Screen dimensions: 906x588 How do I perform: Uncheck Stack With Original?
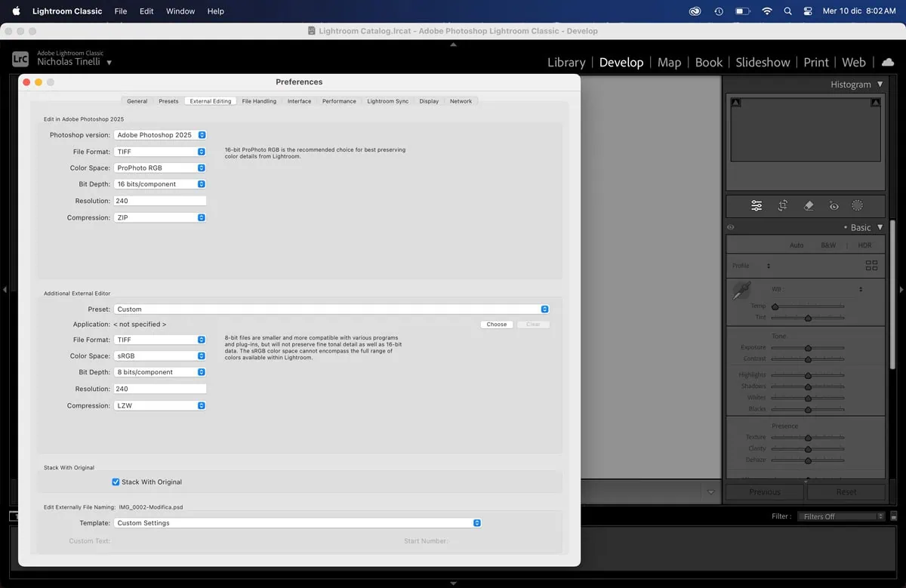[x=116, y=482]
